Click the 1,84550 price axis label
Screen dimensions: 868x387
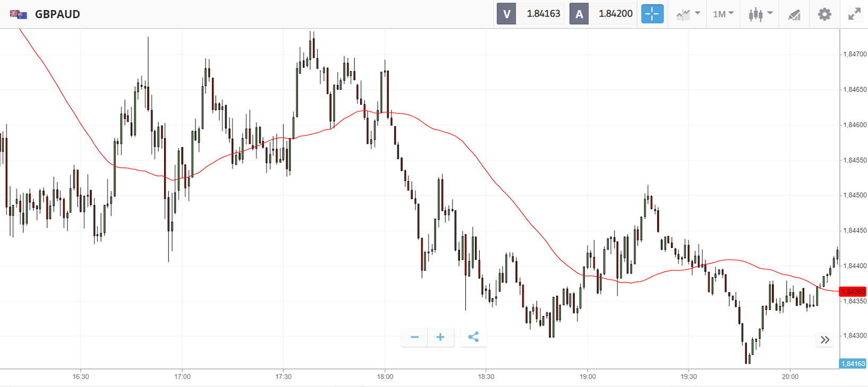[x=855, y=160]
